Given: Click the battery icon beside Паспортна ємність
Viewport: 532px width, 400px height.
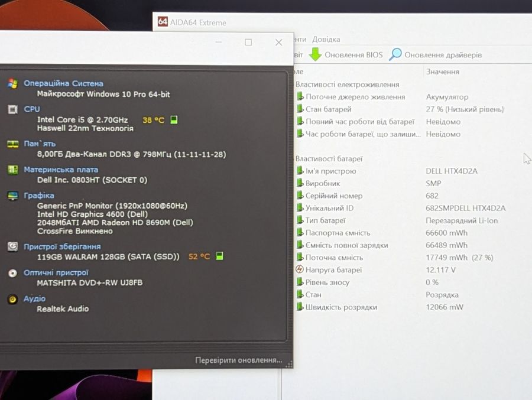Looking at the screenshot, I should (x=300, y=233).
